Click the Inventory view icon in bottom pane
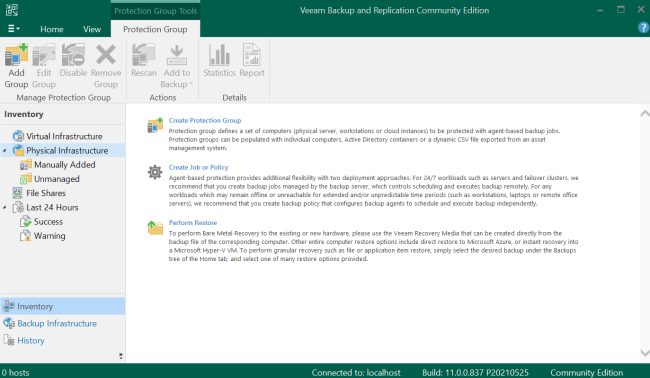Image resolution: width=650 pixels, height=378 pixels. (9, 306)
